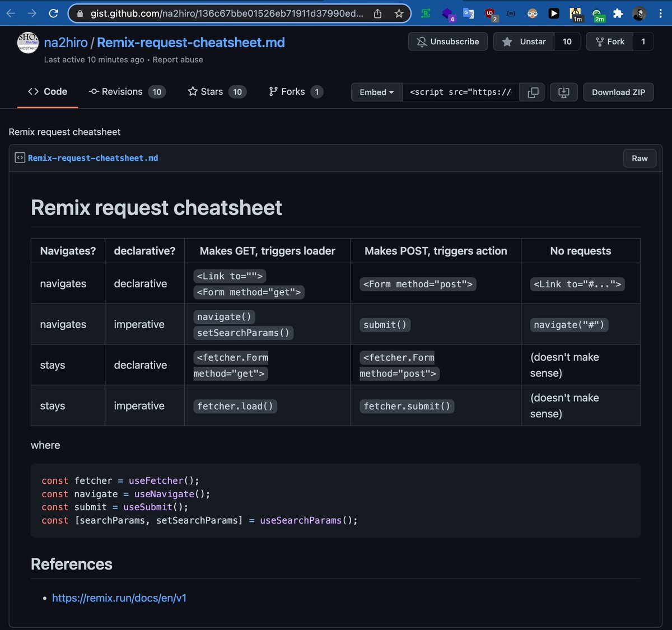View the stargazers count of 10

(x=567, y=41)
